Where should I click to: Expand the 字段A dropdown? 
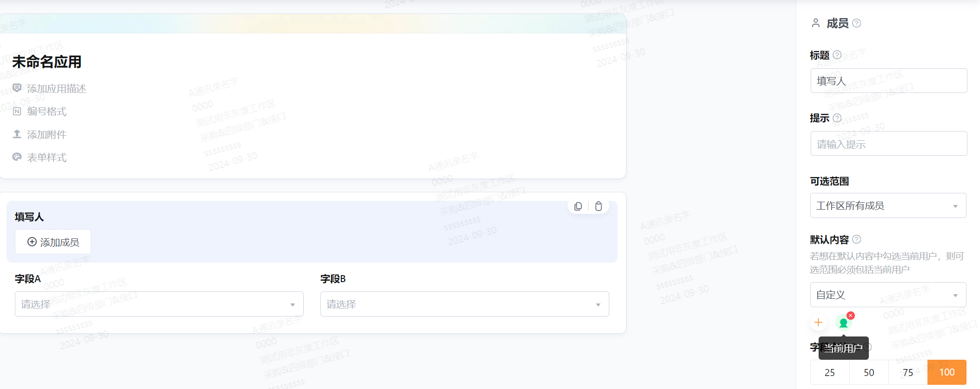pos(159,304)
